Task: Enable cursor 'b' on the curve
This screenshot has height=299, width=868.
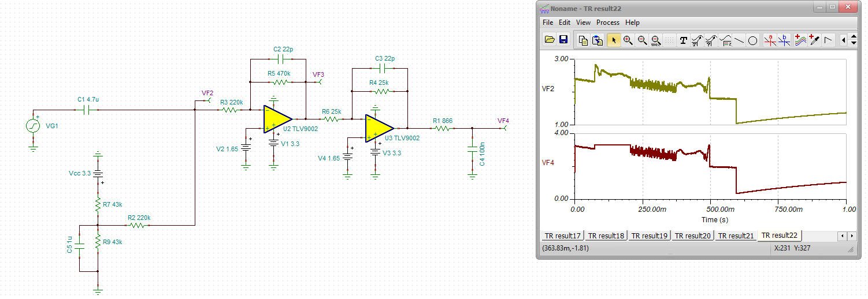Action: coord(784,40)
